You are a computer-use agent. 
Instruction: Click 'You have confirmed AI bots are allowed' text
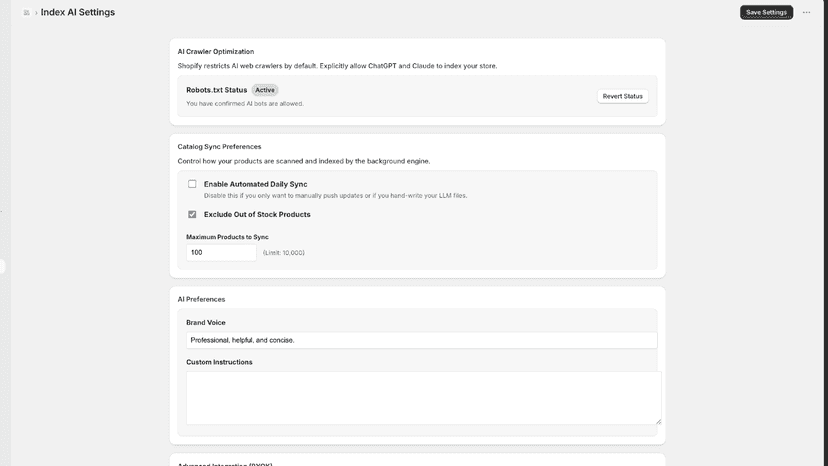pyautogui.click(x=245, y=104)
